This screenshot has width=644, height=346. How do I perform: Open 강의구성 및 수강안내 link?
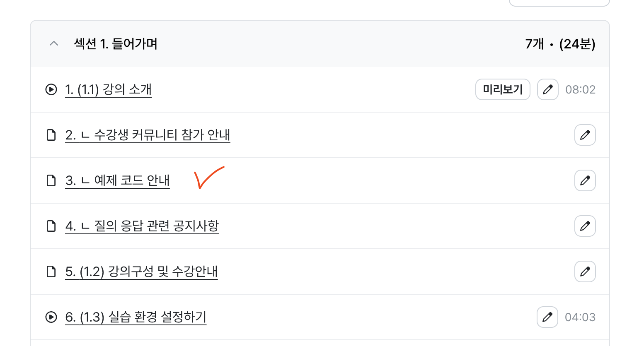tap(141, 272)
